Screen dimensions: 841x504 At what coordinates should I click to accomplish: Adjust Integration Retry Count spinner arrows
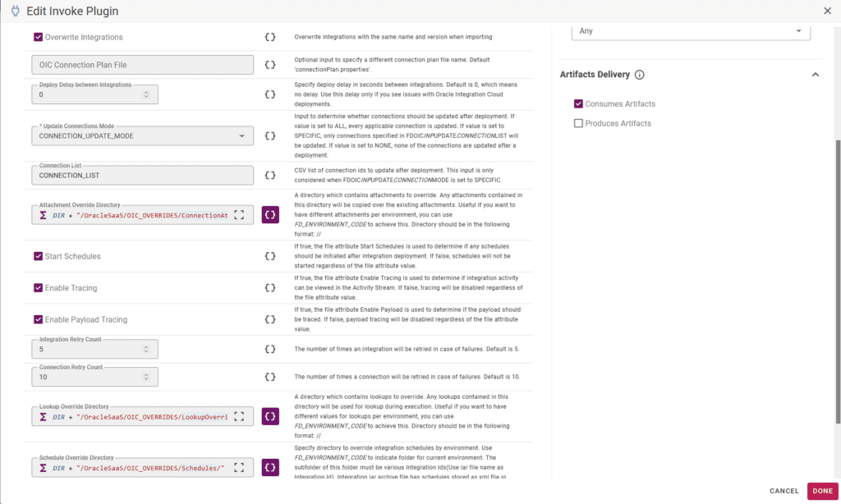146,349
